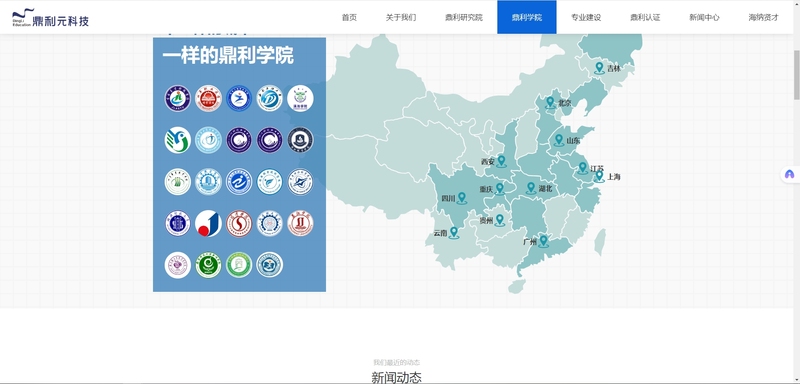Image resolution: width=800 pixels, height=384 pixels.
Task: Click the 西安 map pin
Action: 502,162
